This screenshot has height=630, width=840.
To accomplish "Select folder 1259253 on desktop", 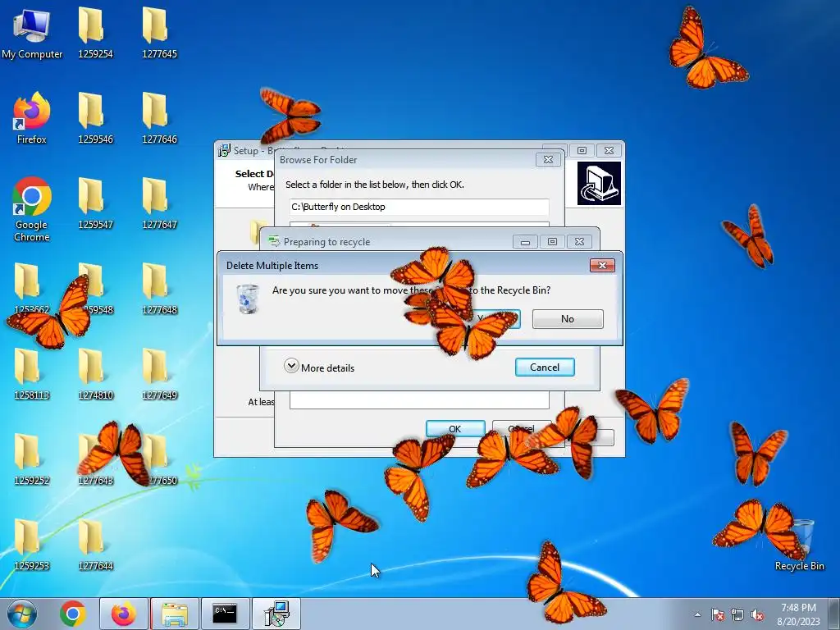I will [32, 545].
